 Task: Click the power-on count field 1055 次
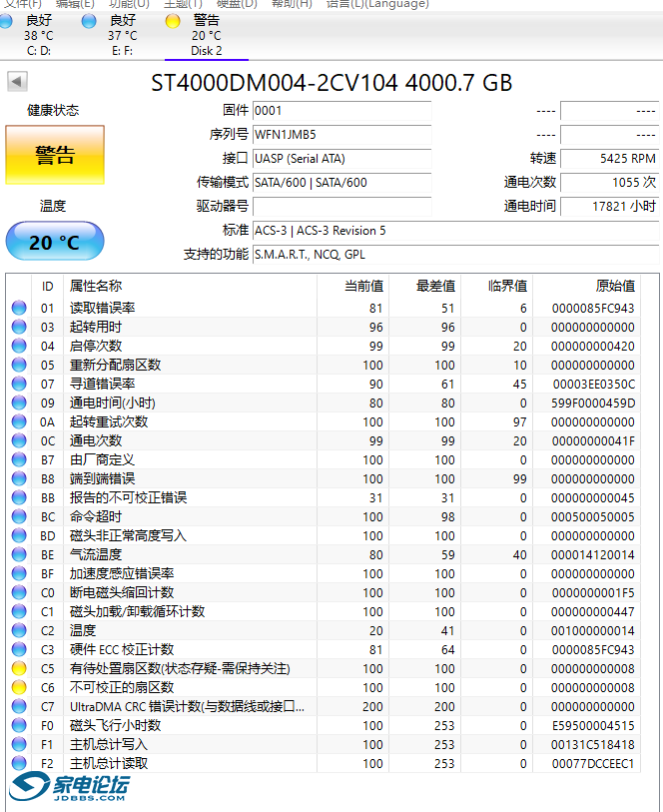pos(610,183)
